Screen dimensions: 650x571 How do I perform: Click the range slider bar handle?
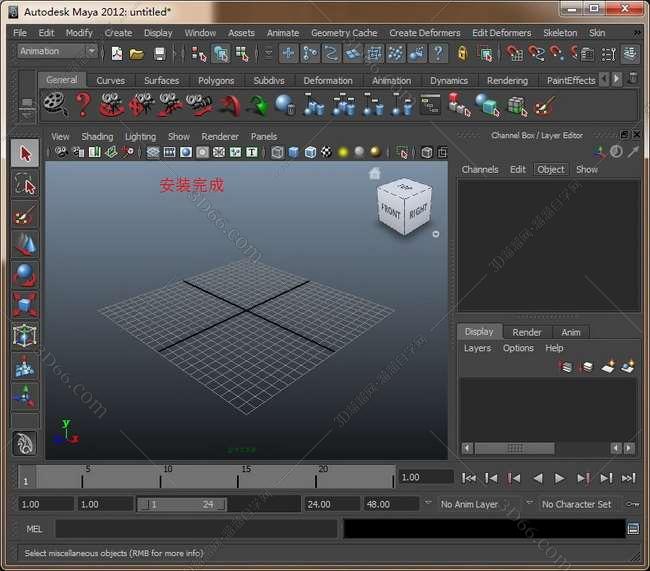click(x=182, y=505)
